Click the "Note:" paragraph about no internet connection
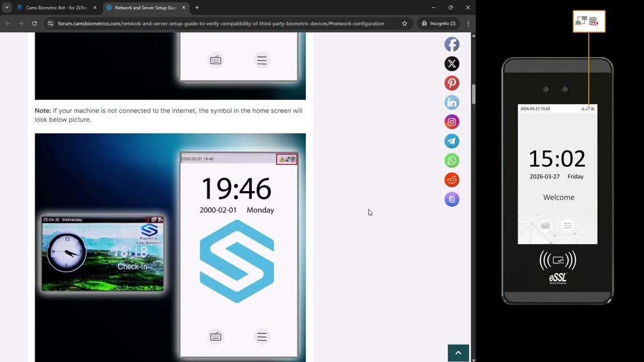 (x=169, y=115)
